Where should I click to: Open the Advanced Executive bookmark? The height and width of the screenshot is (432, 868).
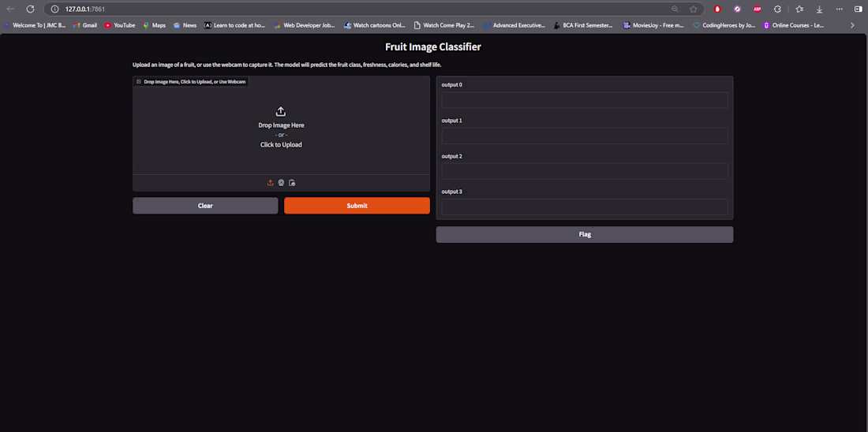[514, 25]
